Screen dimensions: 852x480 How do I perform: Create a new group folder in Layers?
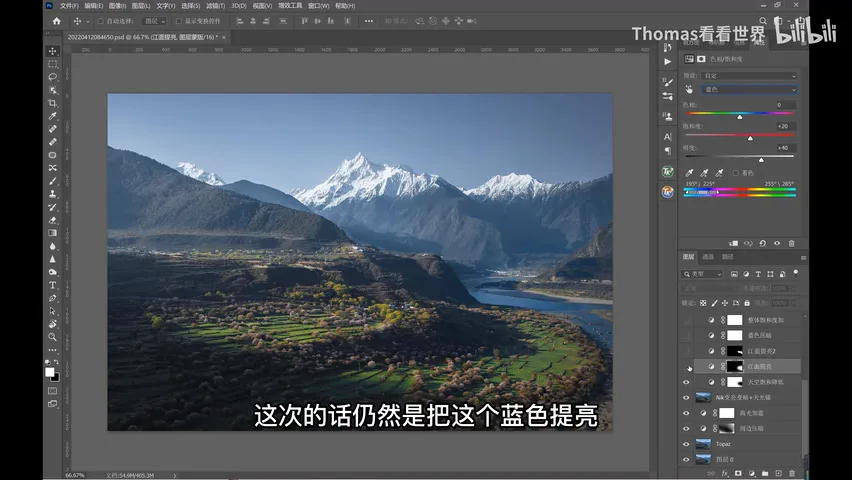765,473
